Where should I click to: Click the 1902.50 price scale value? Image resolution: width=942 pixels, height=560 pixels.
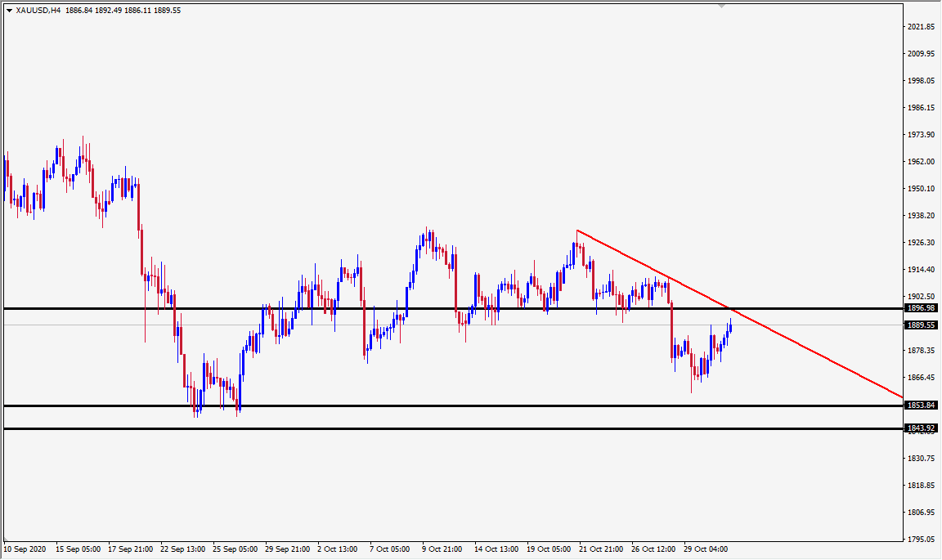tap(921, 296)
